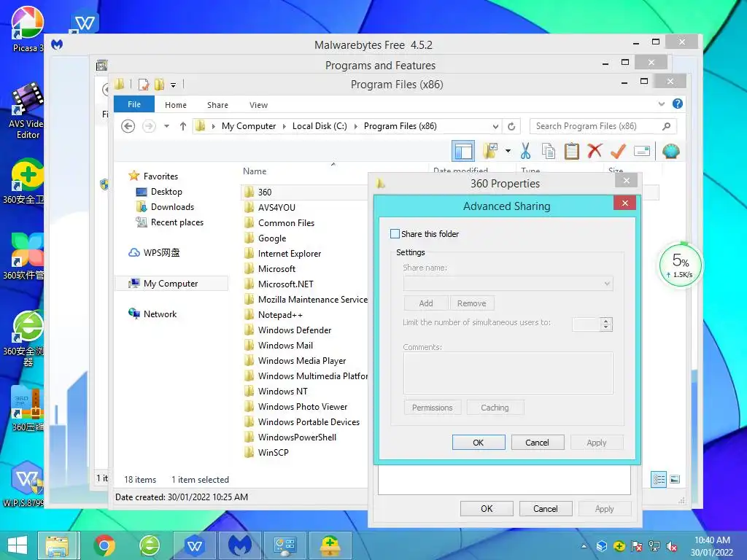Go up one folder level arrow
This screenshot has width=747, height=560.
point(183,126)
